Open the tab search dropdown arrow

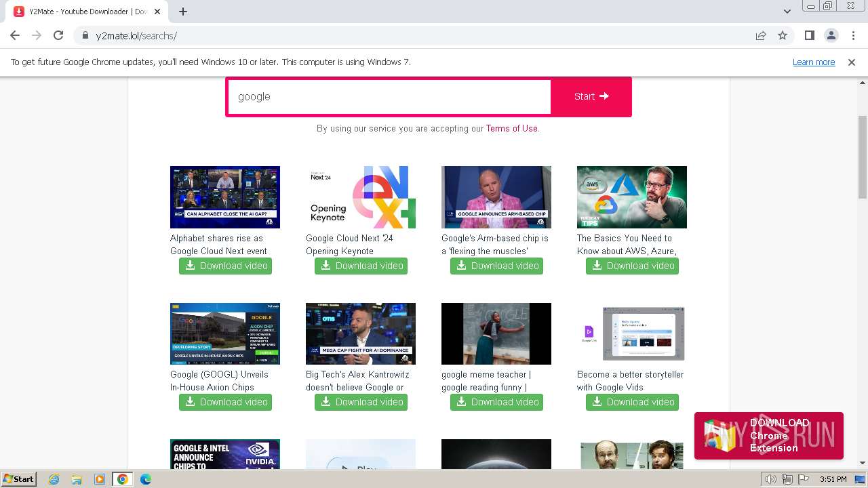tap(787, 11)
